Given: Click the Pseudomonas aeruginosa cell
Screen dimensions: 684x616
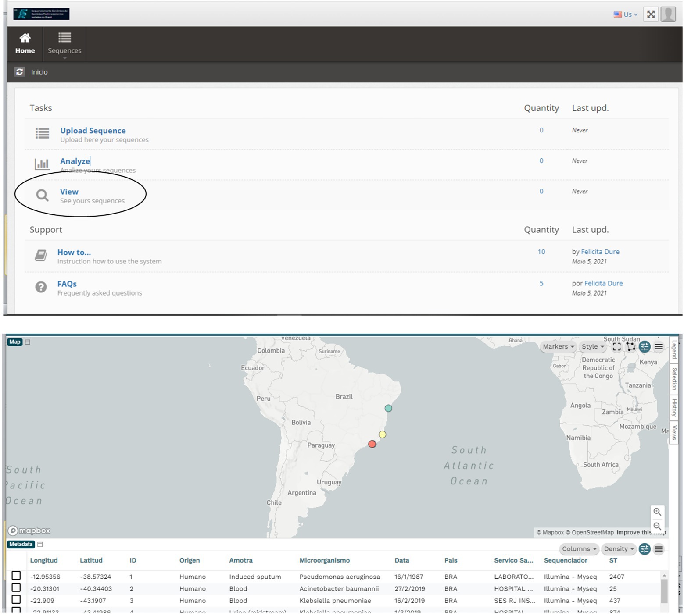Looking at the screenshot, I should coord(340,577).
